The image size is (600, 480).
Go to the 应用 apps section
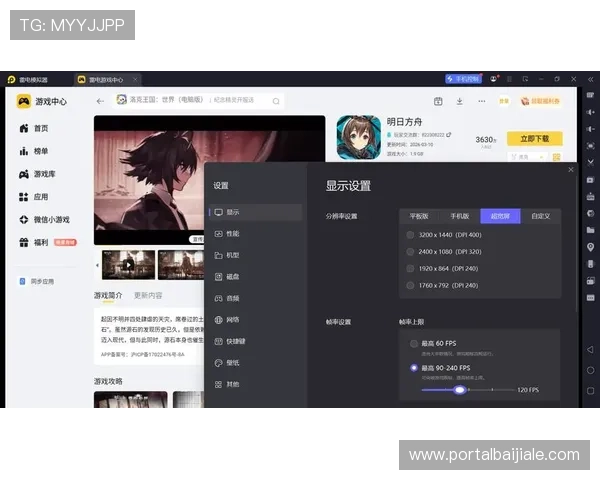click(34, 197)
